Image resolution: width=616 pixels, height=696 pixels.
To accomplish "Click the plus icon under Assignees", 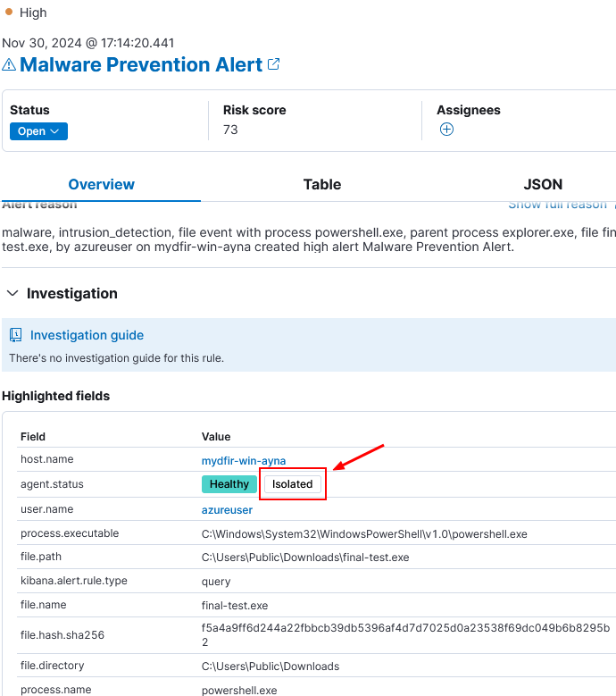I will [x=446, y=130].
